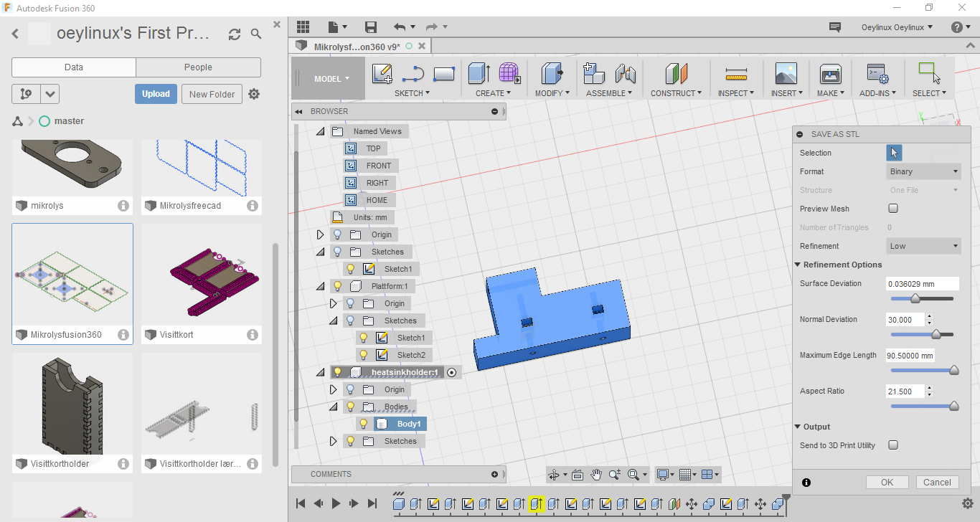980x522 pixels.
Task: Click the 3D Print make icon
Action: [830, 73]
